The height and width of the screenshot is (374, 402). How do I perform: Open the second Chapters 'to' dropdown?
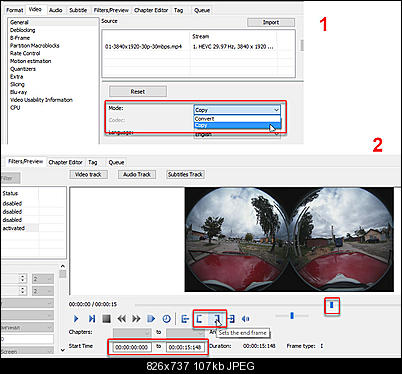(185, 332)
